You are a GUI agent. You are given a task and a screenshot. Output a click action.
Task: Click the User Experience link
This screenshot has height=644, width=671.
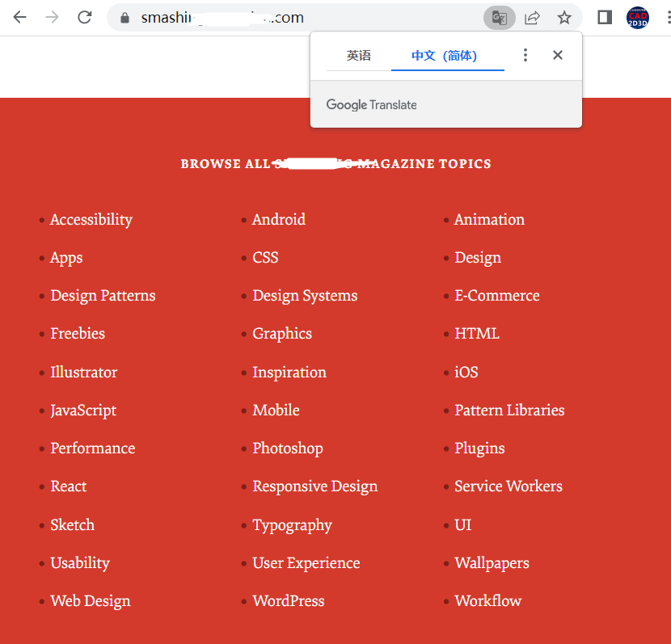(x=306, y=564)
